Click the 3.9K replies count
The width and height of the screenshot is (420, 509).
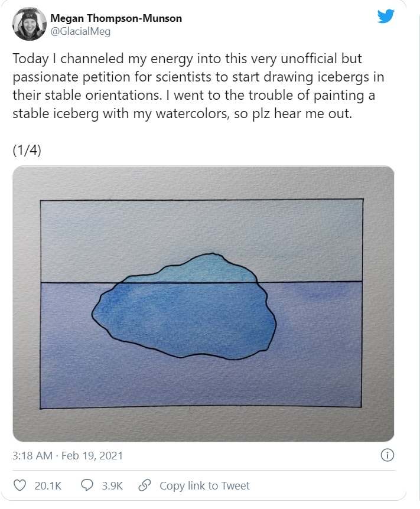click(x=112, y=485)
